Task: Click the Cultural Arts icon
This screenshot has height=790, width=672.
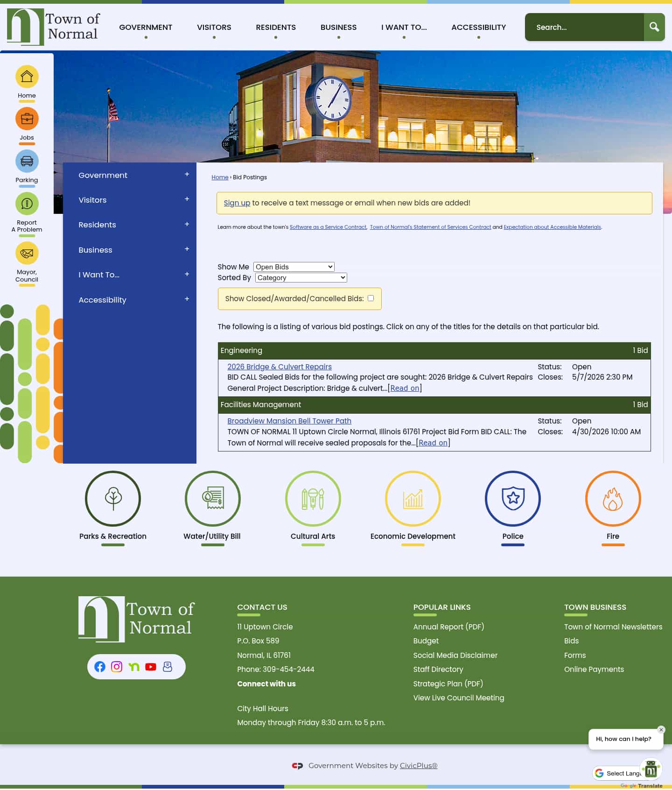Action: tap(313, 499)
